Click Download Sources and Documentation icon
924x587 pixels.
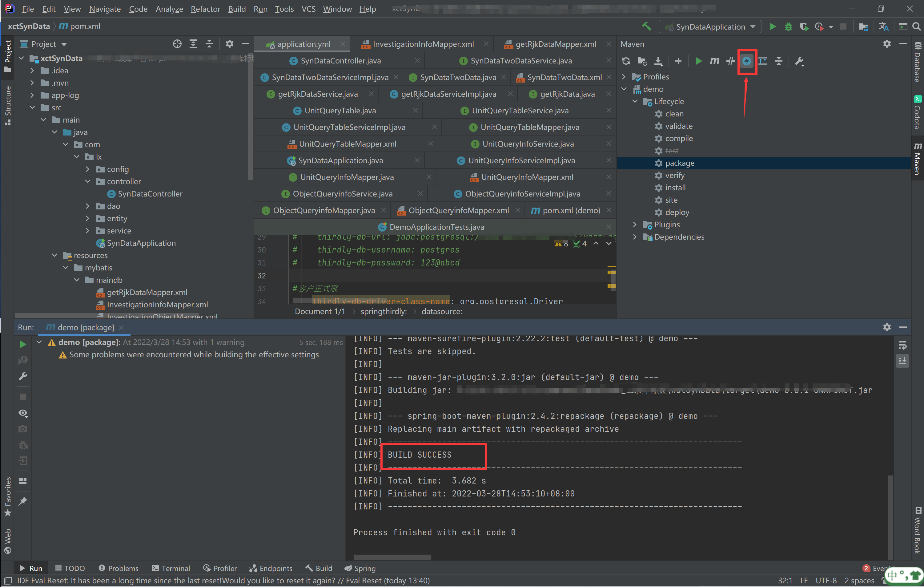(x=658, y=61)
